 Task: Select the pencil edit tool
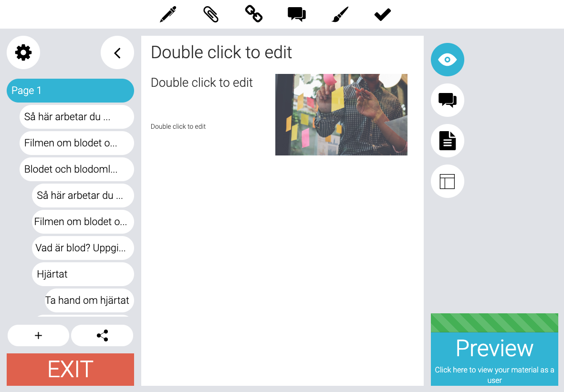(168, 14)
